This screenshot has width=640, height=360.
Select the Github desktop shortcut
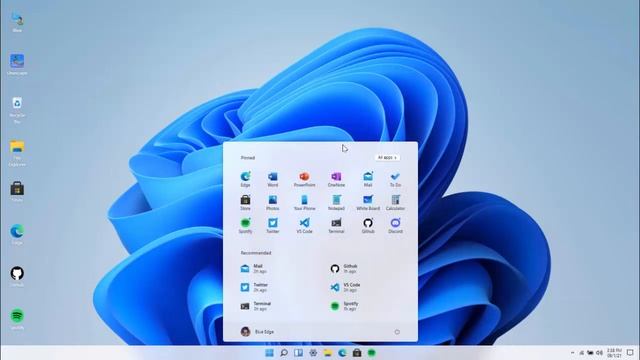point(17,276)
